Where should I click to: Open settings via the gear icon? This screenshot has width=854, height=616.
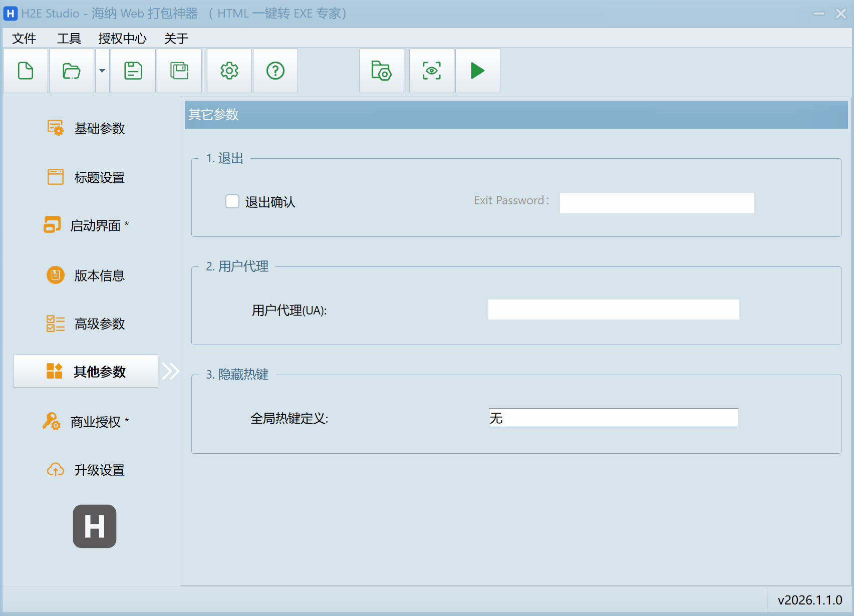229,71
